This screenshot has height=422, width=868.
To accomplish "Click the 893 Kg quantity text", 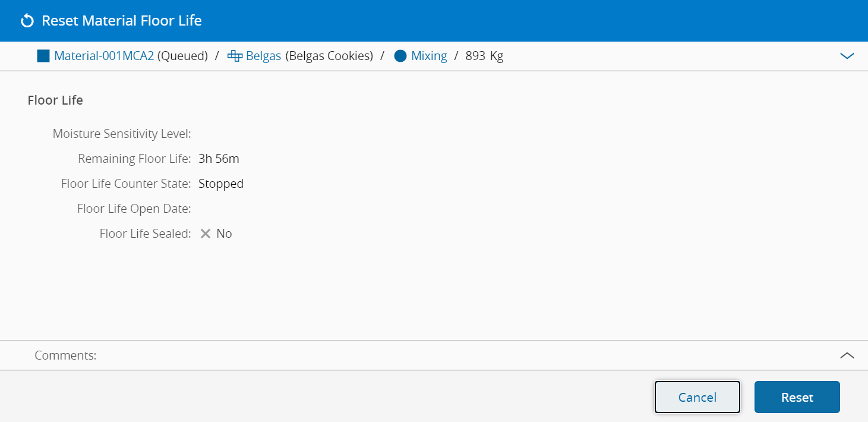I will click(484, 56).
